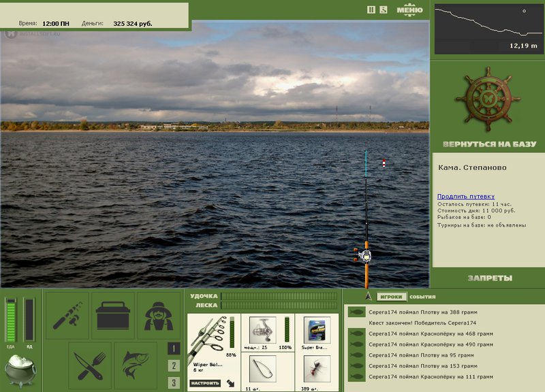Open the caught fish keepnet icon

[x=136, y=365]
